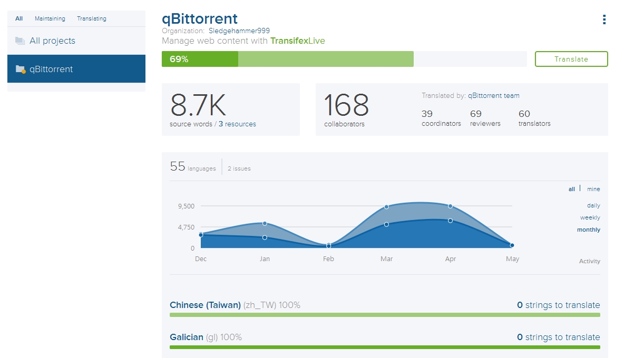The width and height of the screenshot is (644, 358).
Task: Click the 39 coordinators stat
Action: 441,118
